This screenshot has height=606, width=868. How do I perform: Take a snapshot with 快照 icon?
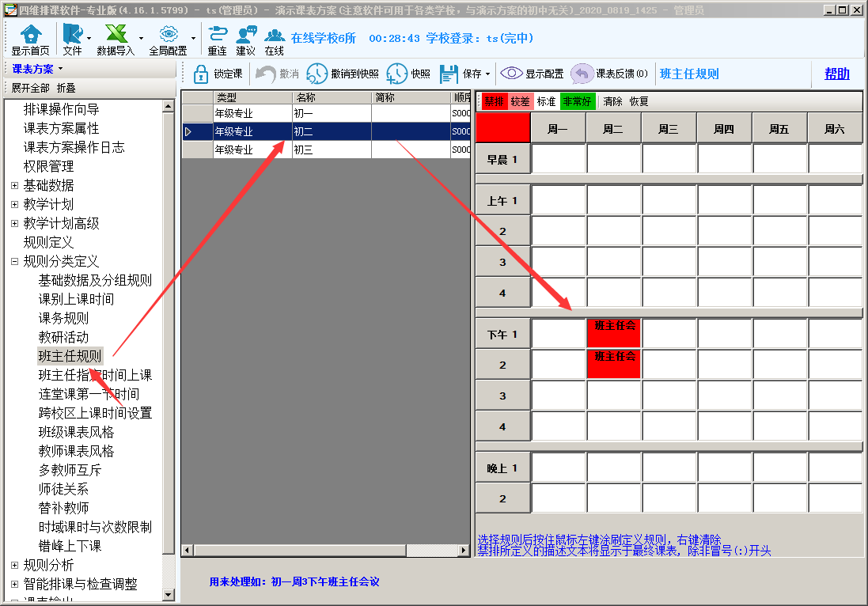click(x=397, y=74)
